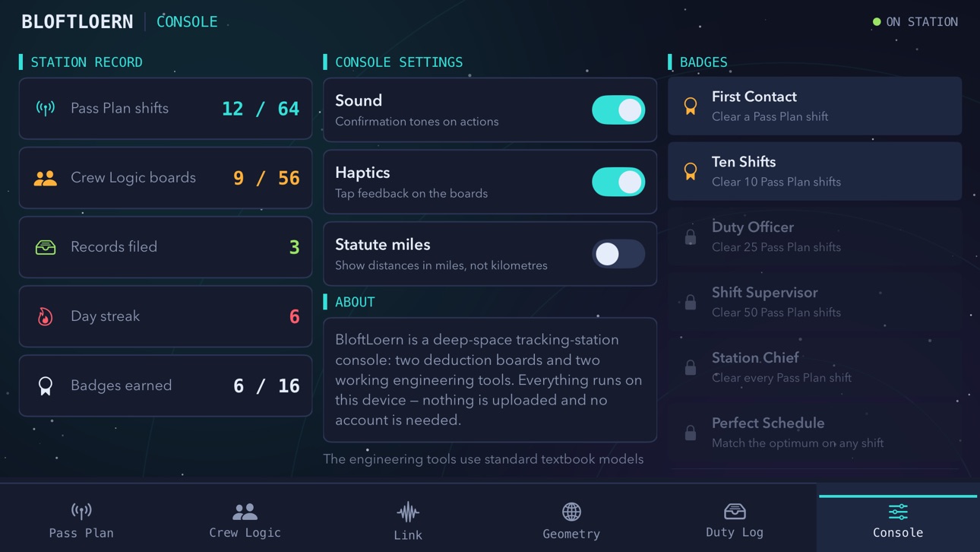Open the Duty Log tab
Screen dimensions: 980x552
pos(735,520)
